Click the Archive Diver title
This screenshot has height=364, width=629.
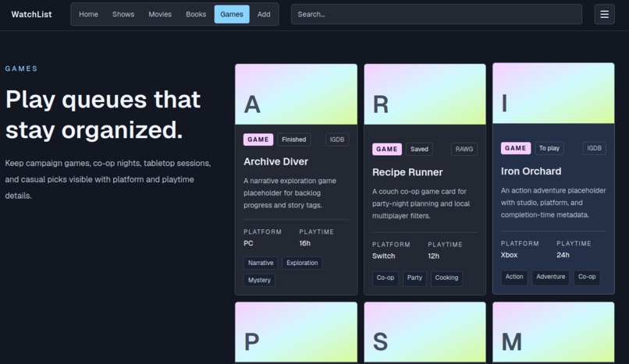click(x=275, y=161)
